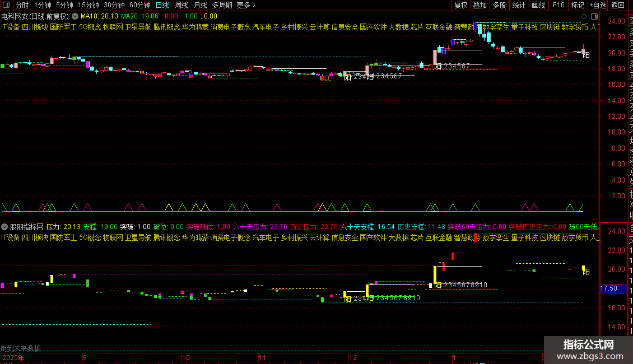
Task: Click the 互联金融 tag in main chart
Action: 439,27
